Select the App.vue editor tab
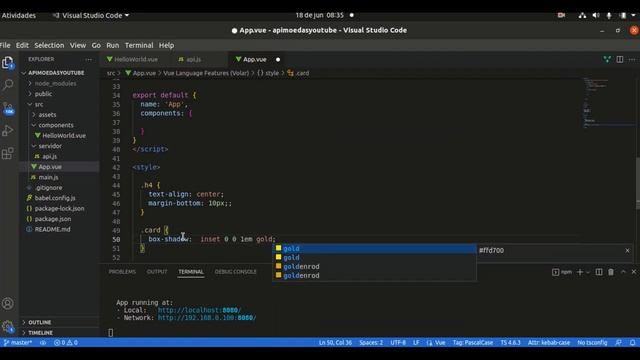This screenshot has width=640, height=360. 254,59
